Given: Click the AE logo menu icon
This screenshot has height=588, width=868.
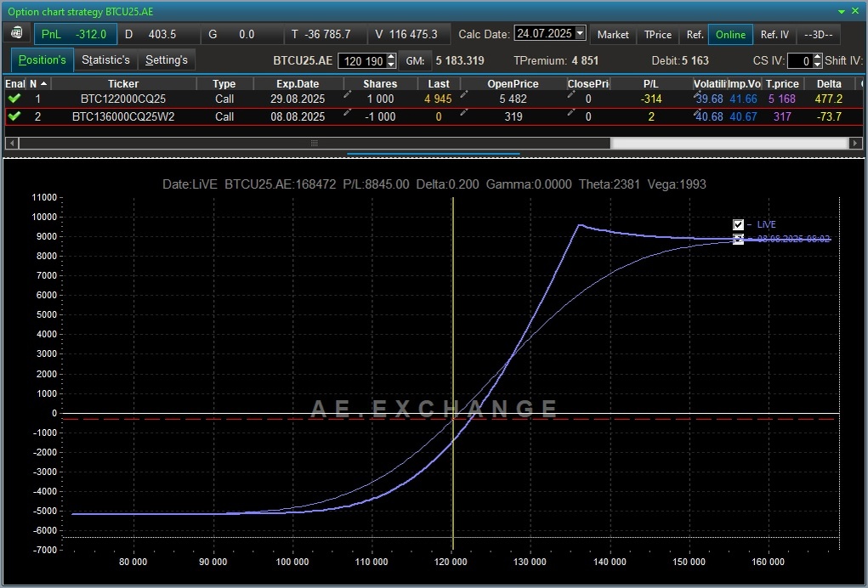Looking at the screenshot, I should point(17,33).
